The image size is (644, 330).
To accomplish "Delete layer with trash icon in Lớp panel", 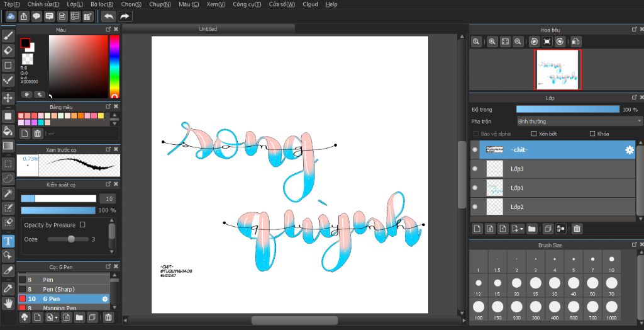I will coord(577,229).
